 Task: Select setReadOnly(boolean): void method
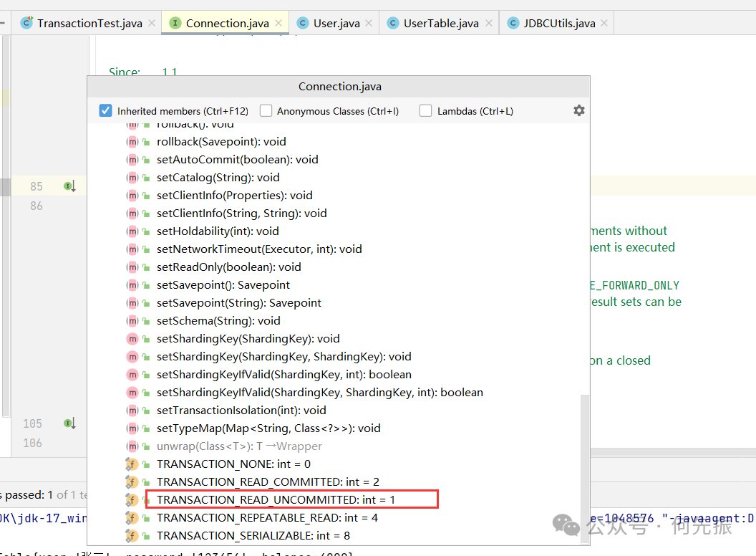coord(228,267)
